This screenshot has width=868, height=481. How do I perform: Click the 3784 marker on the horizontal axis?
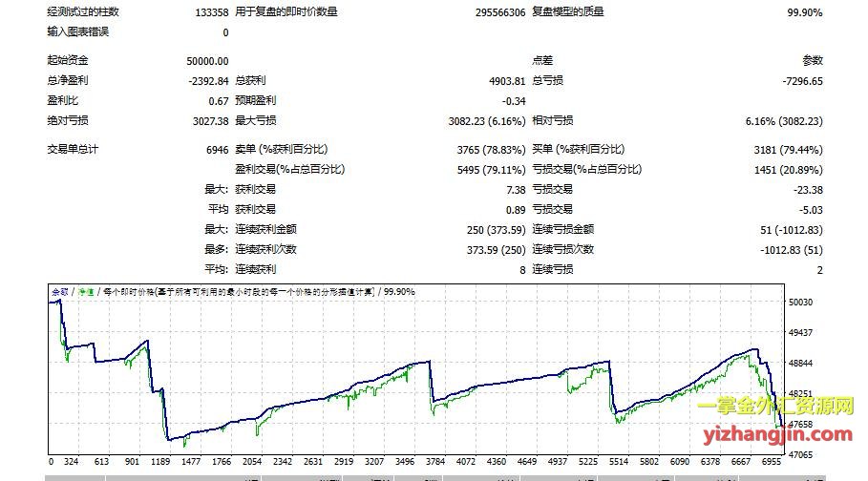(x=434, y=461)
